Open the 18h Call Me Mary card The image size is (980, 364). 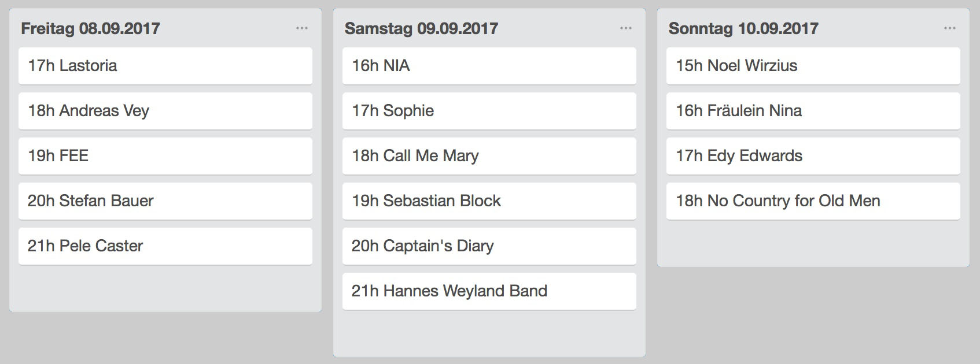coord(489,156)
